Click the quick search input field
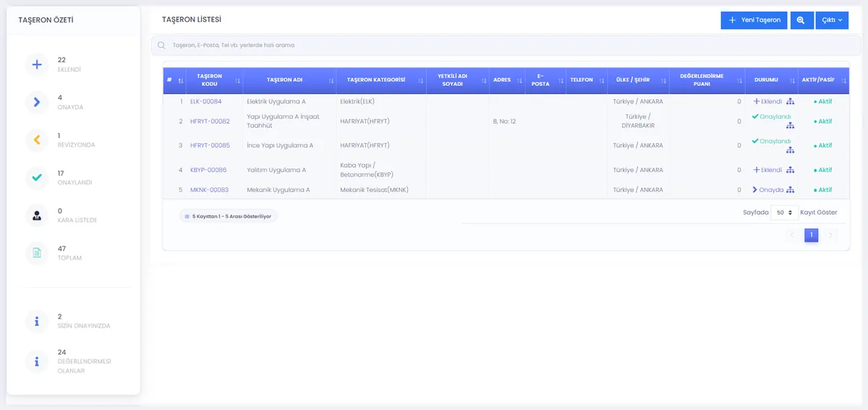Image resolution: width=868 pixels, height=410 pixels. click(x=500, y=45)
